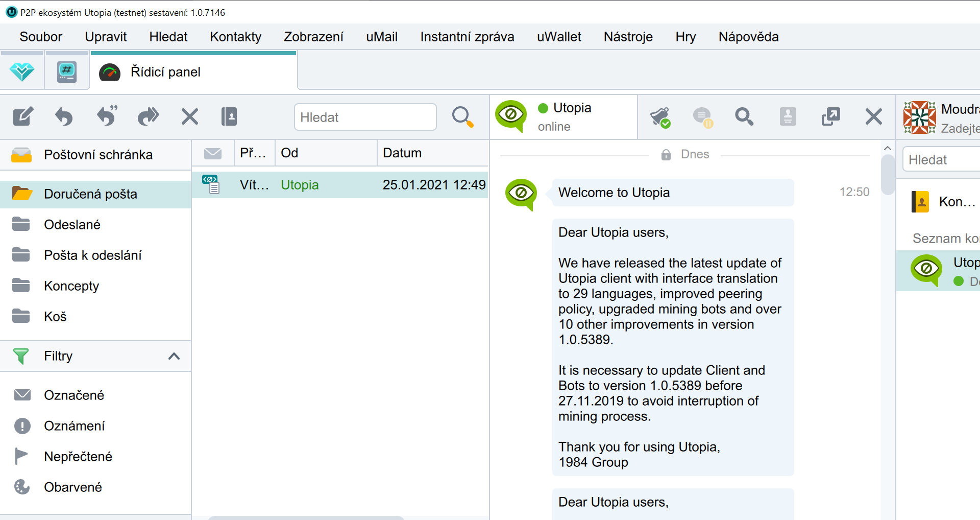The height and width of the screenshot is (520, 980).
Task: Click the horizontal scrollbar under mail list
Action: tap(306, 517)
